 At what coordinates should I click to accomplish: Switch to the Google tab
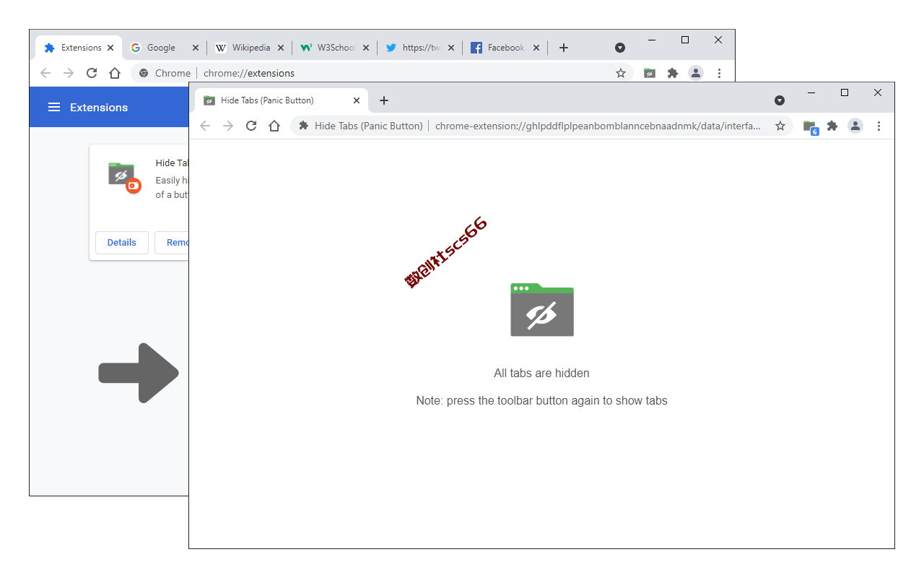[x=165, y=48]
